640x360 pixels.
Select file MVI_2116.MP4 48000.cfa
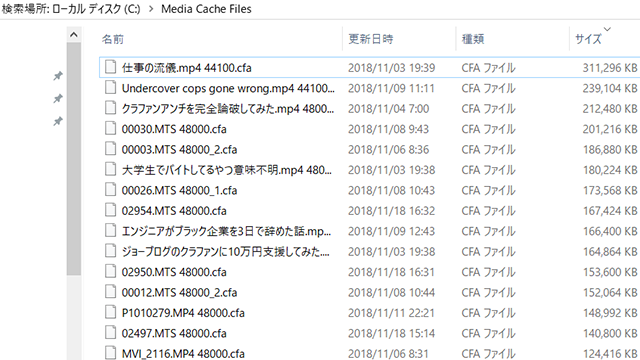[x=183, y=353]
